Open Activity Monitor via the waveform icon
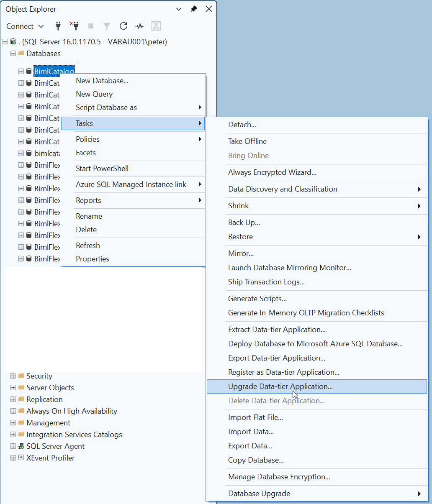Viewport: 432px width, 504px height. click(x=139, y=26)
